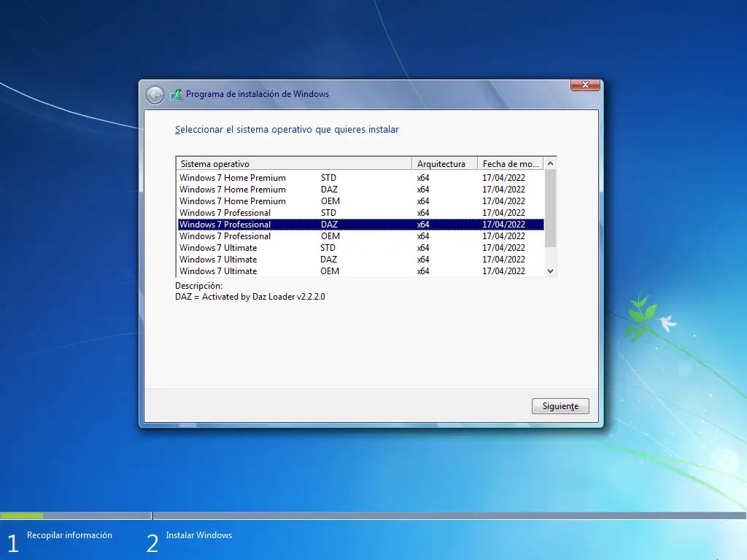Click the Siguiente button
The height and width of the screenshot is (560, 747).
click(560, 405)
